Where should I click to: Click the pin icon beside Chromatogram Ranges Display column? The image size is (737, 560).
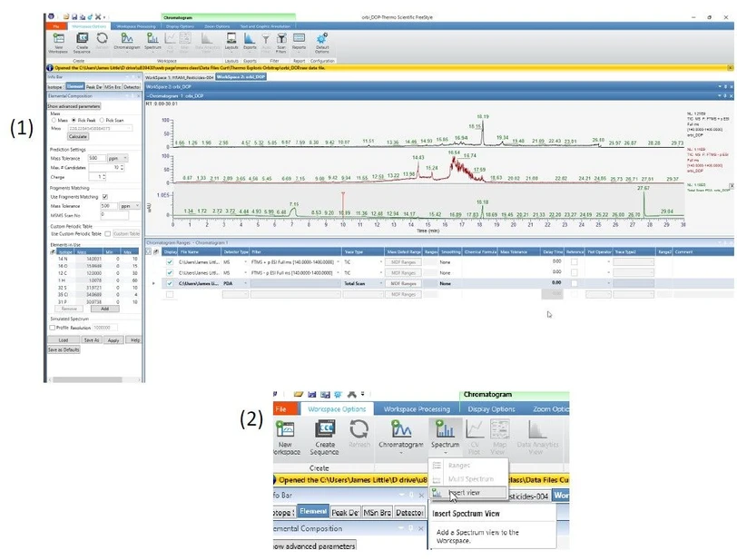pos(155,252)
